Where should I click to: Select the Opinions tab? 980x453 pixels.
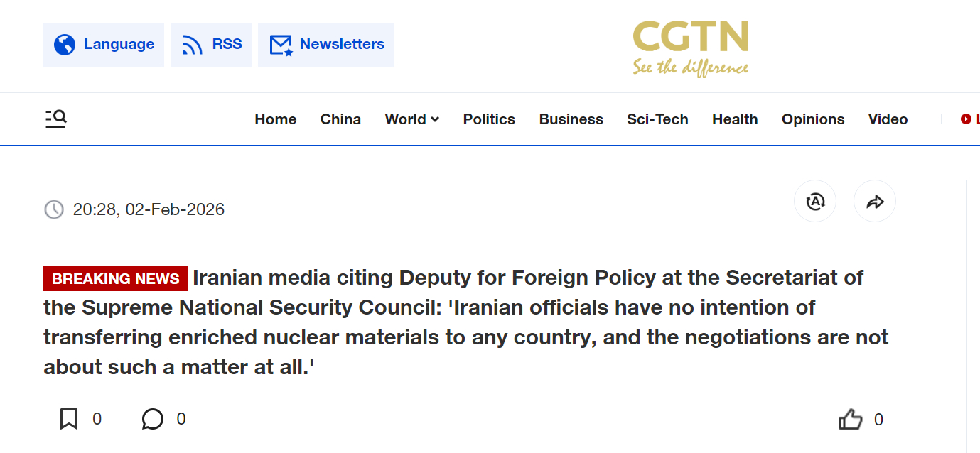coord(813,119)
